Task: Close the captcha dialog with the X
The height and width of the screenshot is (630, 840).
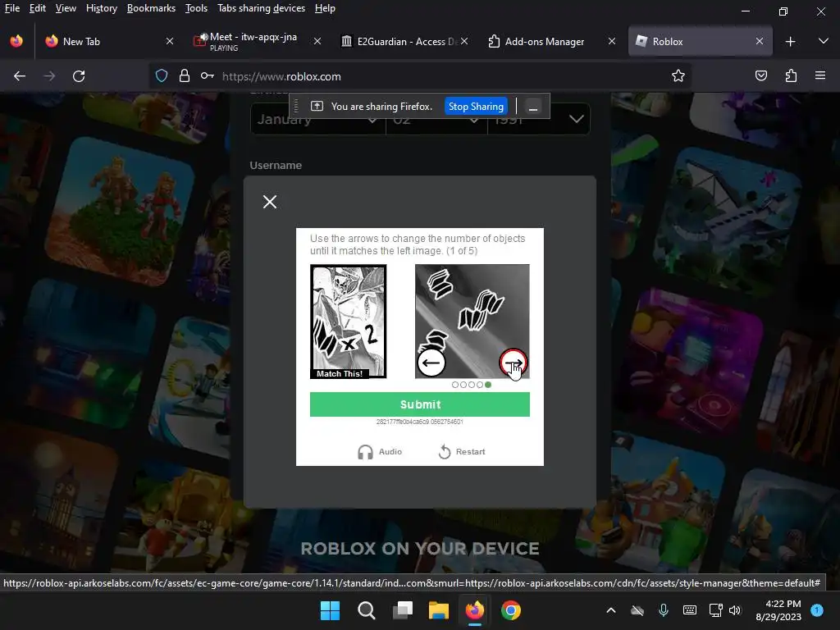Action: [x=269, y=202]
